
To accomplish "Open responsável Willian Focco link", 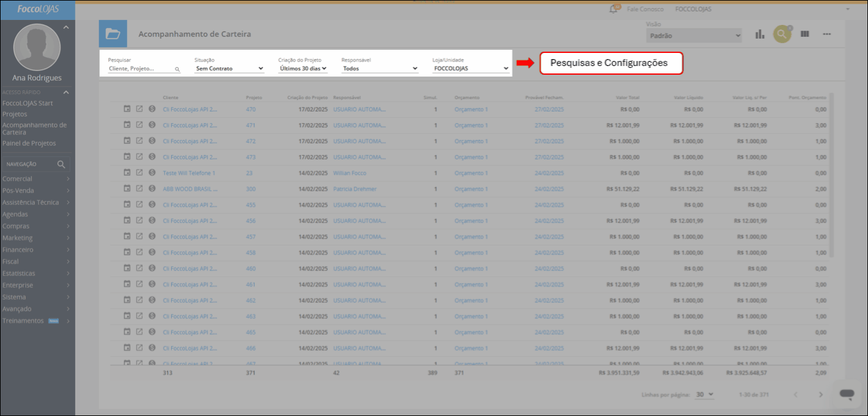I will click(x=350, y=173).
